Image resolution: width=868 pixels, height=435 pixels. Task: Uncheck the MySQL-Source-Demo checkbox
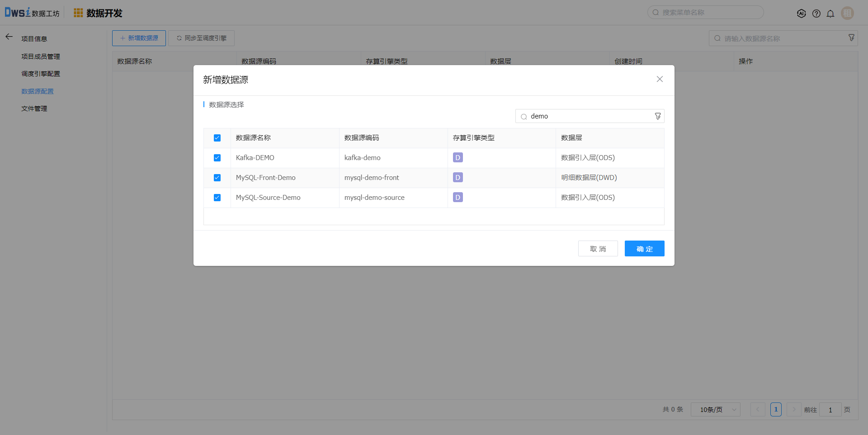[x=217, y=198]
